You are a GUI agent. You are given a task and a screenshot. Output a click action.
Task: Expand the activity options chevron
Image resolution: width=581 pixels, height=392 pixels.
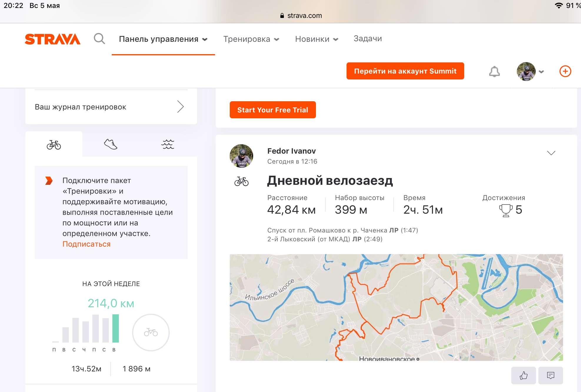point(551,153)
